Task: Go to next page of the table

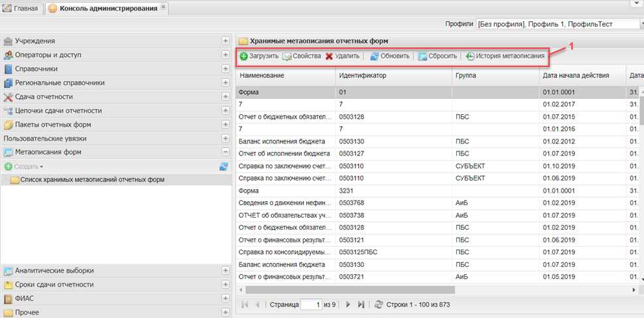Action: [347, 304]
